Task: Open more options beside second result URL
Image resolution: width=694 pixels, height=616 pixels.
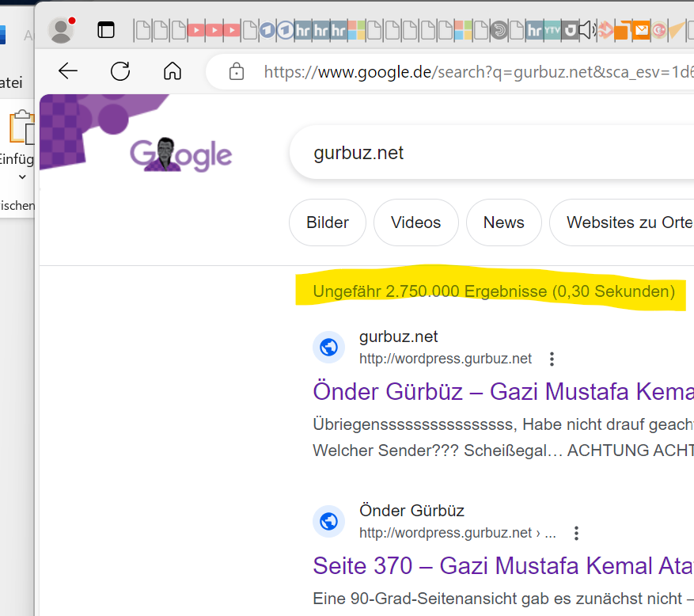Action: point(576,533)
